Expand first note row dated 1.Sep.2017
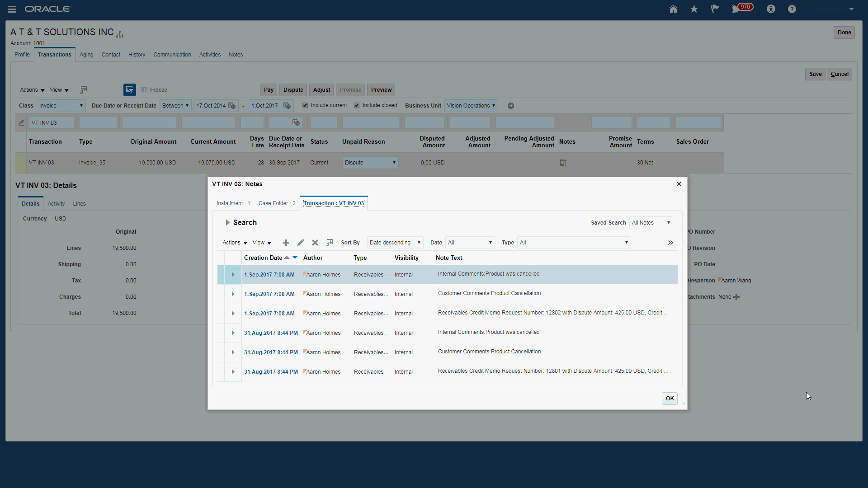Screen dimensions: 868x488 tap(233, 275)
